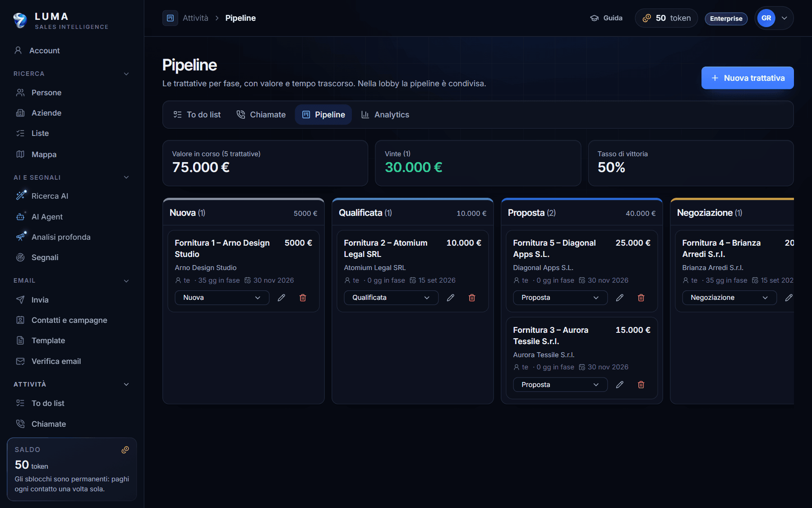Edit the Fornitura 4 Brianza Arredi deal

pos(789,298)
